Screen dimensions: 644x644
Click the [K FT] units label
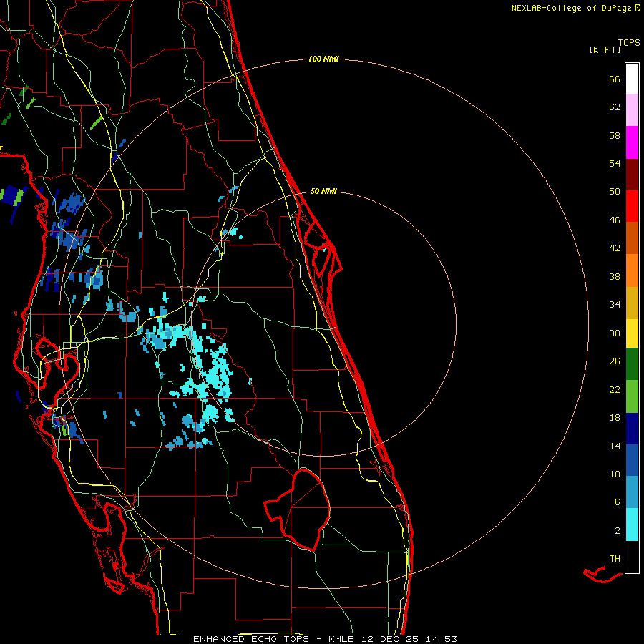(605, 49)
